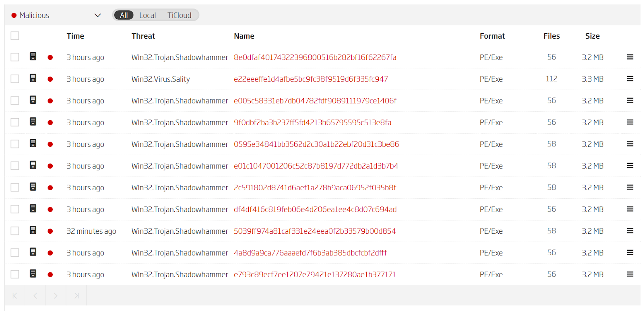Open actions menu for e793c89ecf7e… row
Screen dimensions: 644x311
tap(630, 274)
